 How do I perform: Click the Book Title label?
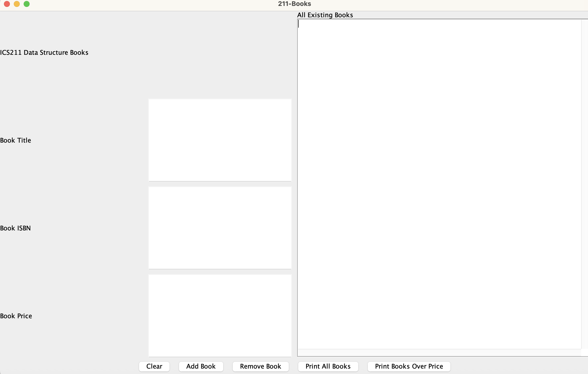coord(16,140)
